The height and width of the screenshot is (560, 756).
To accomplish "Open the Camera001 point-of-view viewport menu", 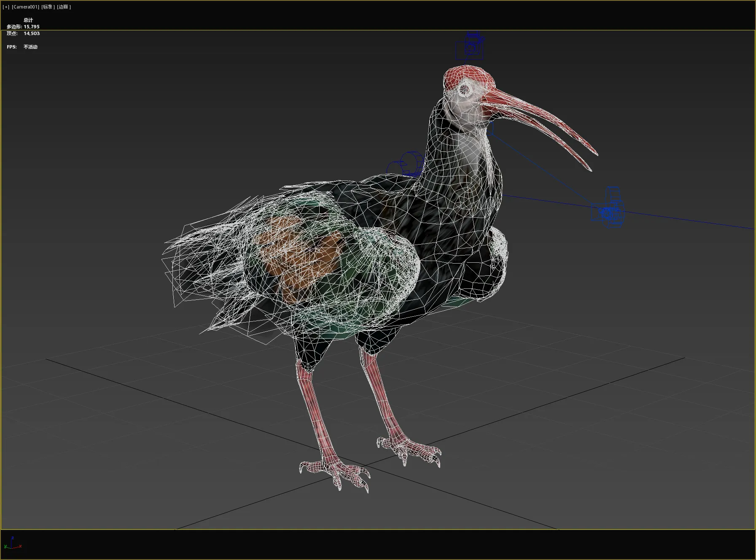I will (x=24, y=7).
